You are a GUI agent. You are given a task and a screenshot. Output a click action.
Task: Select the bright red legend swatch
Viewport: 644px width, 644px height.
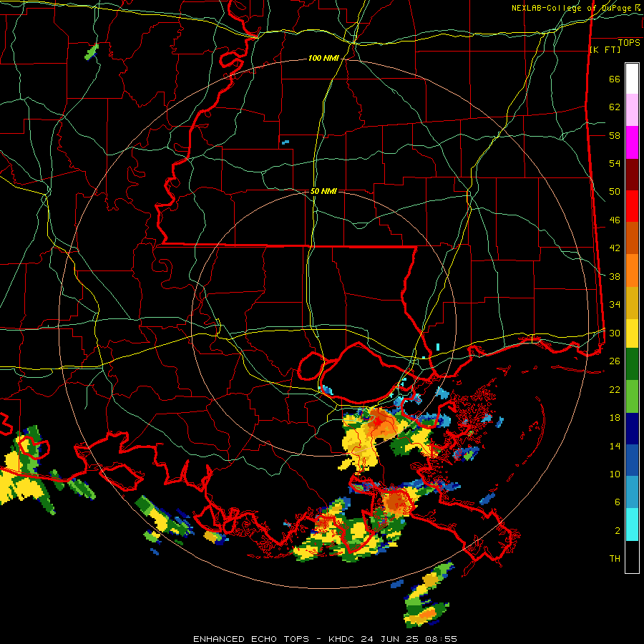(x=632, y=206)
